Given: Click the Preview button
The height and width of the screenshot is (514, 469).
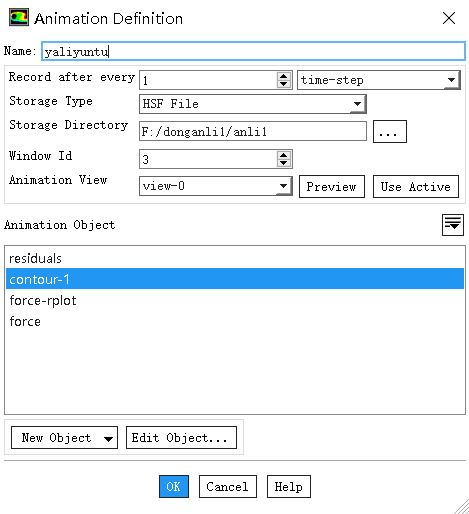Looking at the screenshot, I should (332, 186).
